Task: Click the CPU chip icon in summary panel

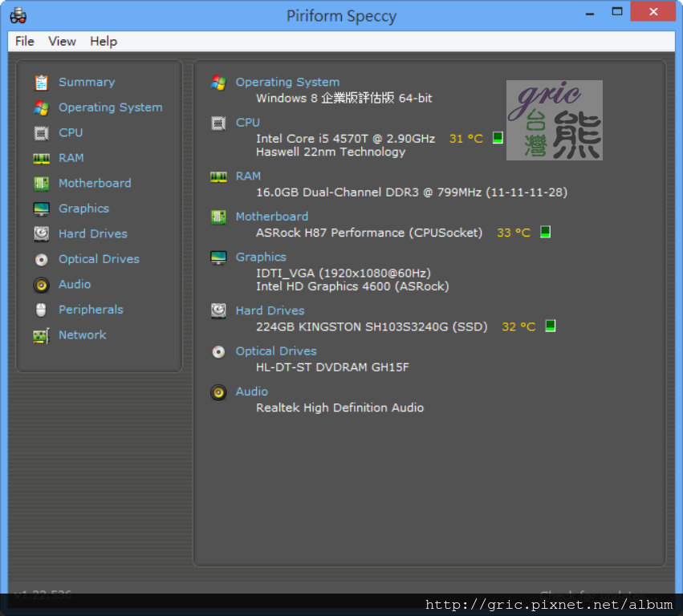Action: click(x=218, y=124)
